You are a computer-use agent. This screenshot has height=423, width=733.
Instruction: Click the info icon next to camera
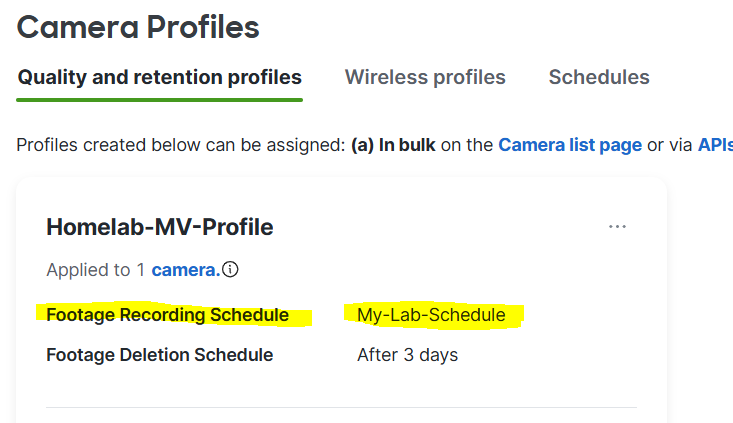tap(230, 269)
